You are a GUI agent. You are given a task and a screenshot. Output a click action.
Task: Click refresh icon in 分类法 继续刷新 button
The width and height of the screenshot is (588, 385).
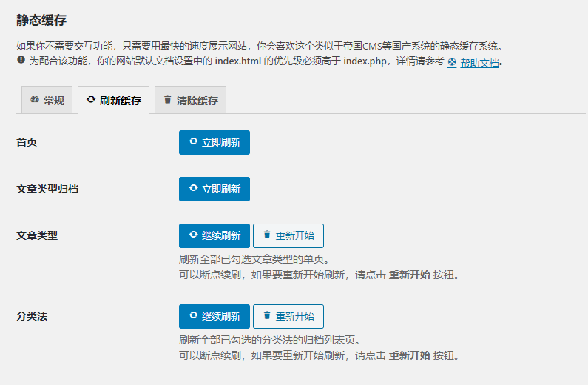(193, 315)
